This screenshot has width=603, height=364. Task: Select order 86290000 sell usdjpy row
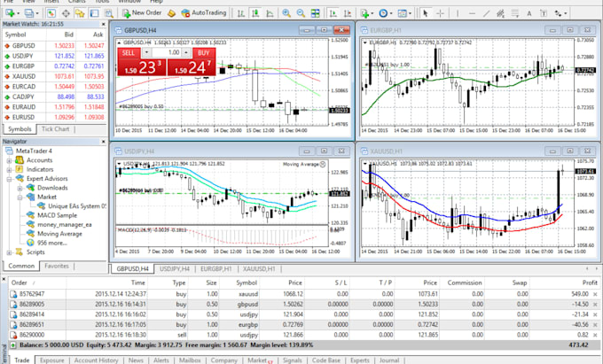[304, 335]
